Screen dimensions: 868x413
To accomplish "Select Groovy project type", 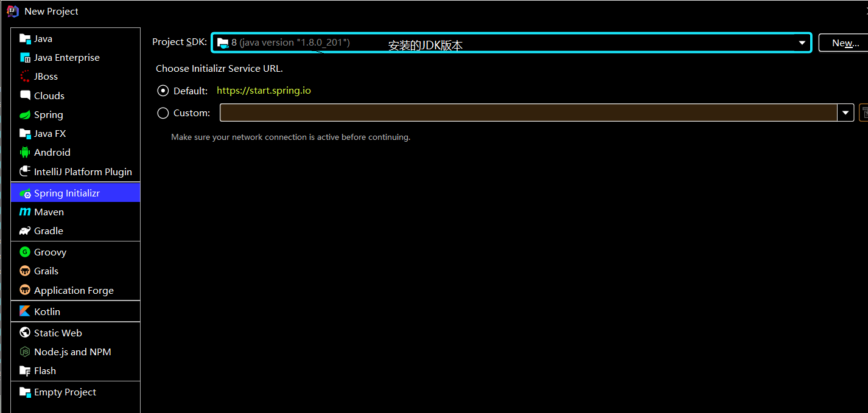I will pos(75,252).
